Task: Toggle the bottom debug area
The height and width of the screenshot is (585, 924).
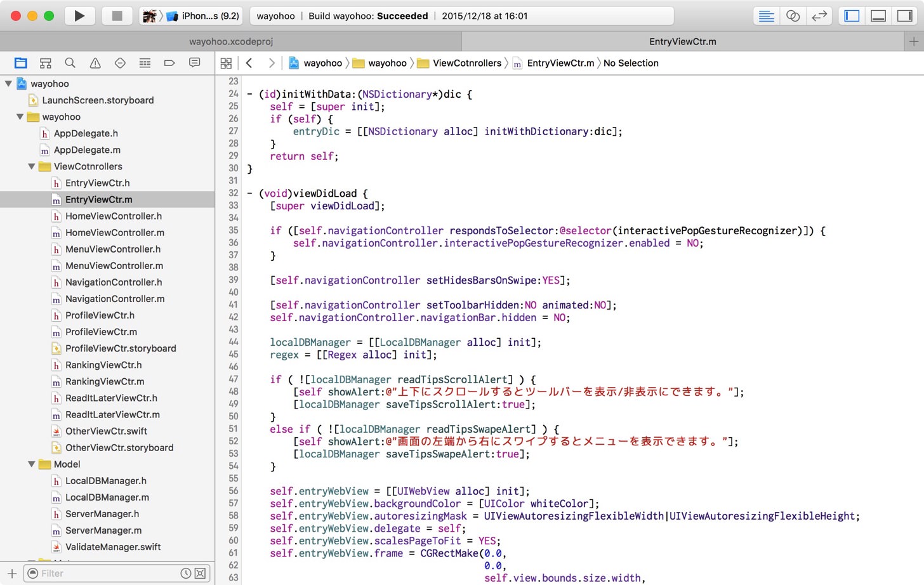Action: [x=878, y=16]
